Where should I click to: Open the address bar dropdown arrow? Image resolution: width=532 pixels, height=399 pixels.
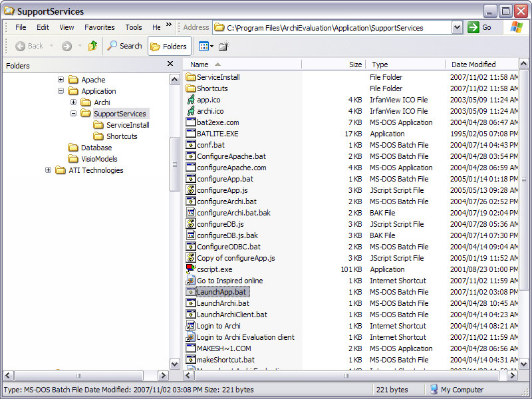[x=457, y=27]
